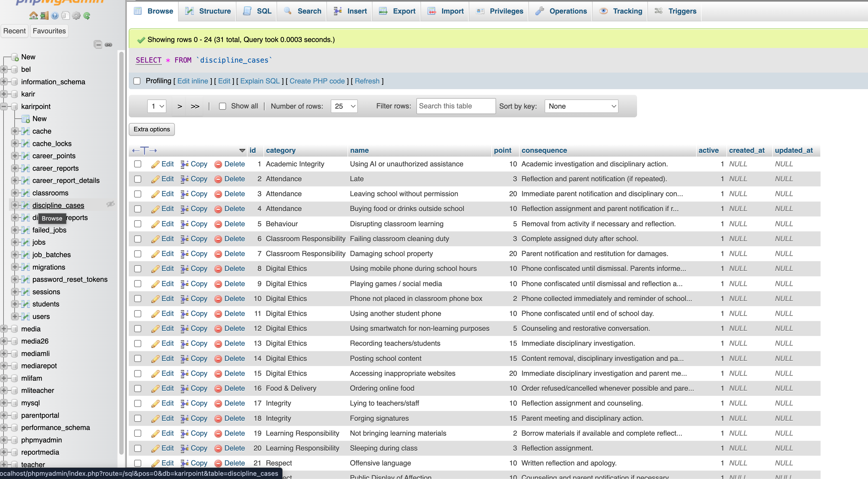Click the students table icon in tree
This screenshot has width=868, height=479.
coord(25,304)
